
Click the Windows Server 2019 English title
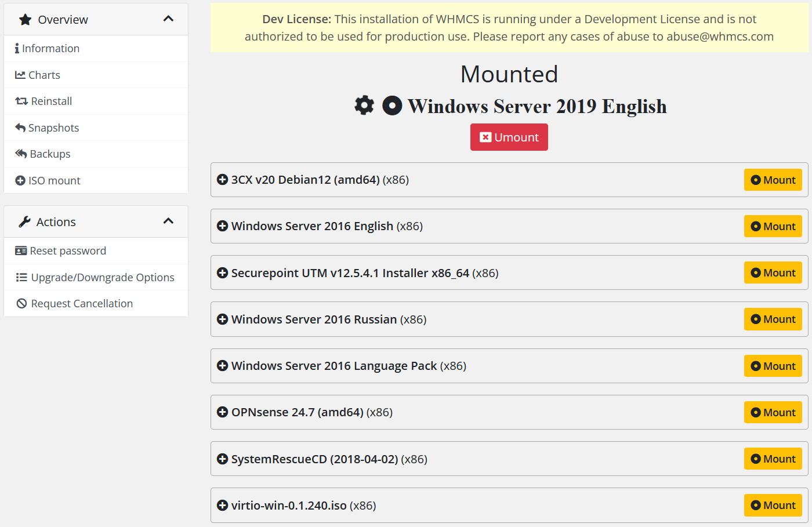(x=537, y=107)
